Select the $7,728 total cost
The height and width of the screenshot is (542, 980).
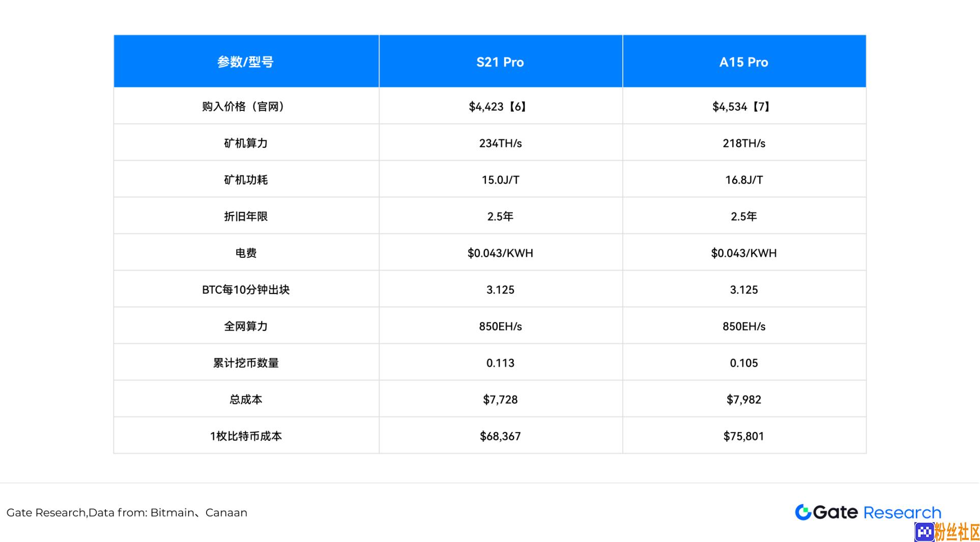click(x=500, y=399)
